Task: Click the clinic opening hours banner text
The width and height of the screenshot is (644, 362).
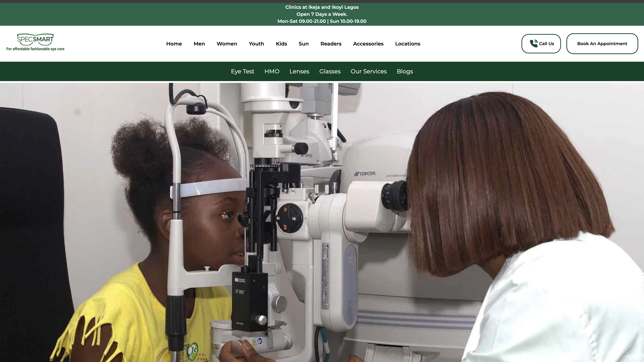Action: pos(322,21)
